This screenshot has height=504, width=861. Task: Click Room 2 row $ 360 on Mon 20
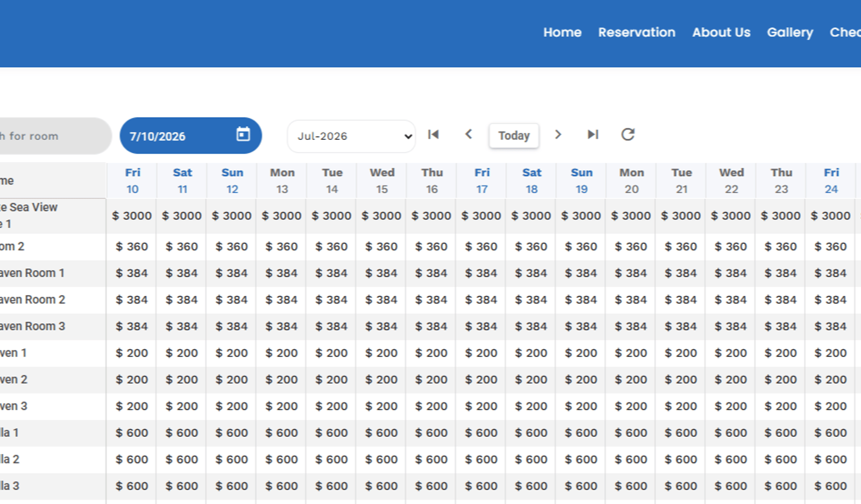point(631,246)
